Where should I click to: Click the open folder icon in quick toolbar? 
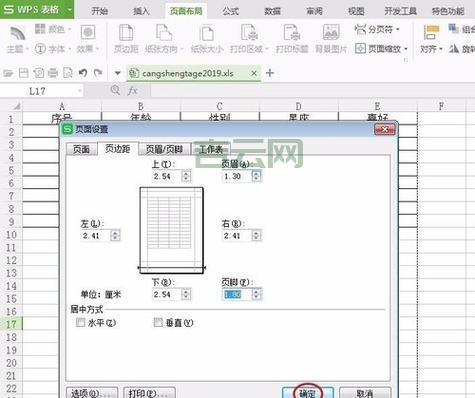click(x=8, y=73)
